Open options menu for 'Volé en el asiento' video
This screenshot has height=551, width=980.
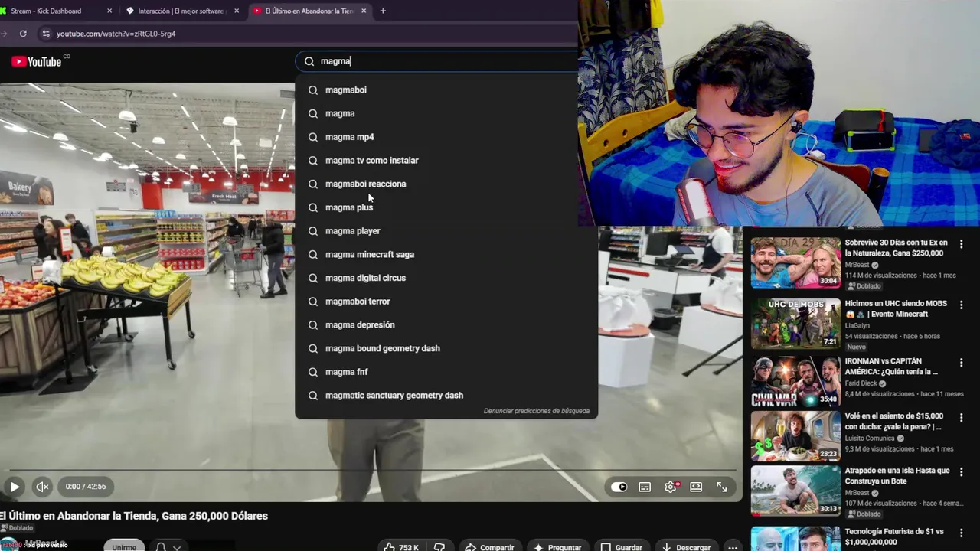tap(962, 418)
